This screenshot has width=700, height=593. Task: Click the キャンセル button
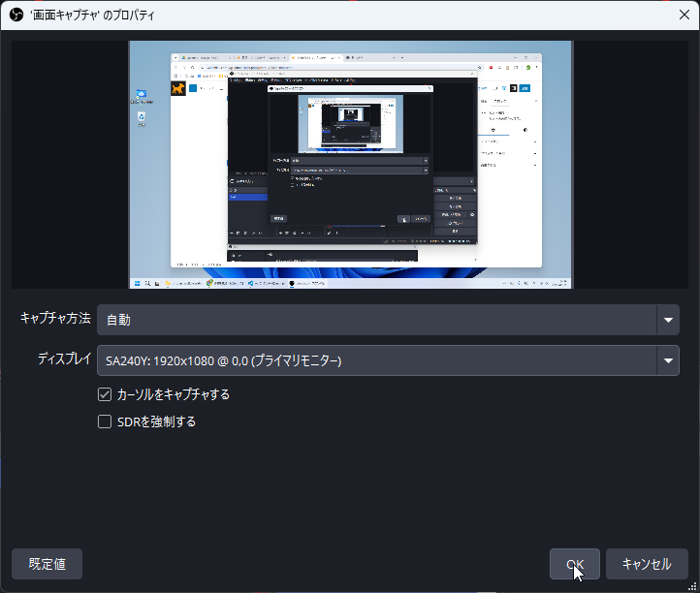[x=646, y=564]
